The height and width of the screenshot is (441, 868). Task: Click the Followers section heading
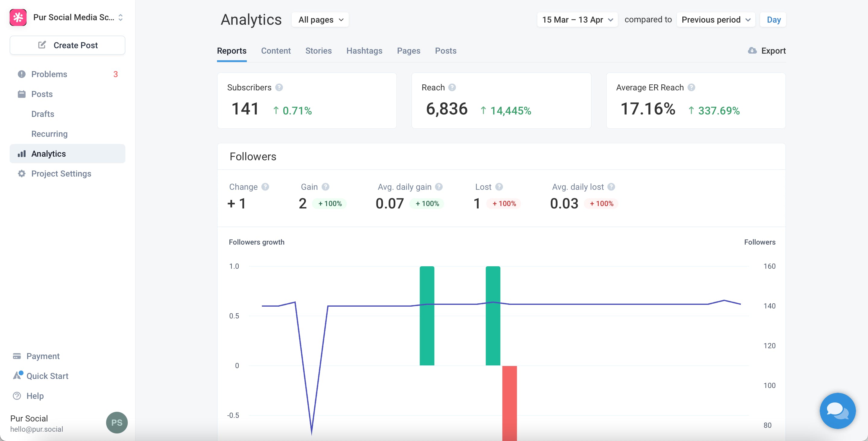point(253,157)
